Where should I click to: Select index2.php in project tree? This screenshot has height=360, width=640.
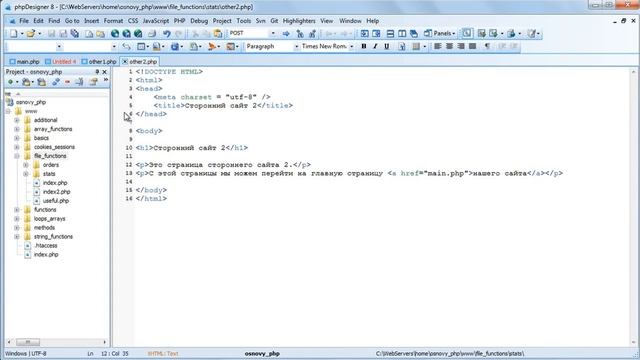coord(56,192)
